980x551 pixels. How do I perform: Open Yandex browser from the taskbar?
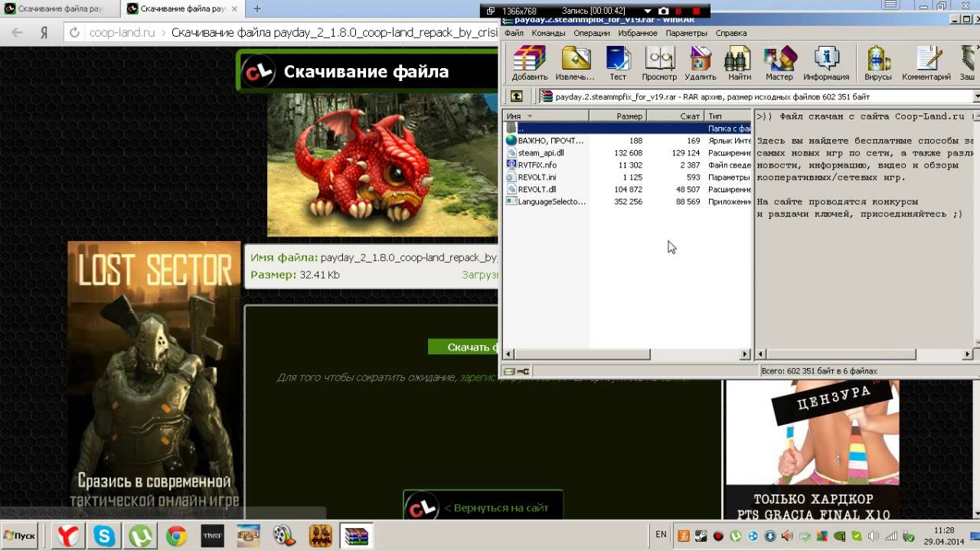pos(68,536)
